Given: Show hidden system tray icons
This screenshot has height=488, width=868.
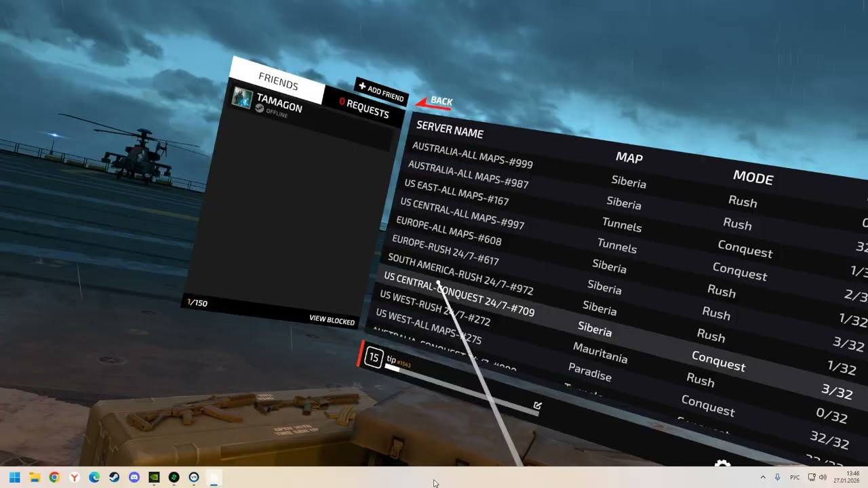Looking at the screenshot, I should tap(762, 477).
